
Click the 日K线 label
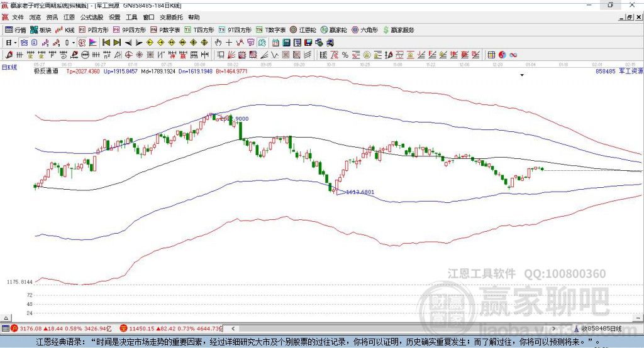9,67
